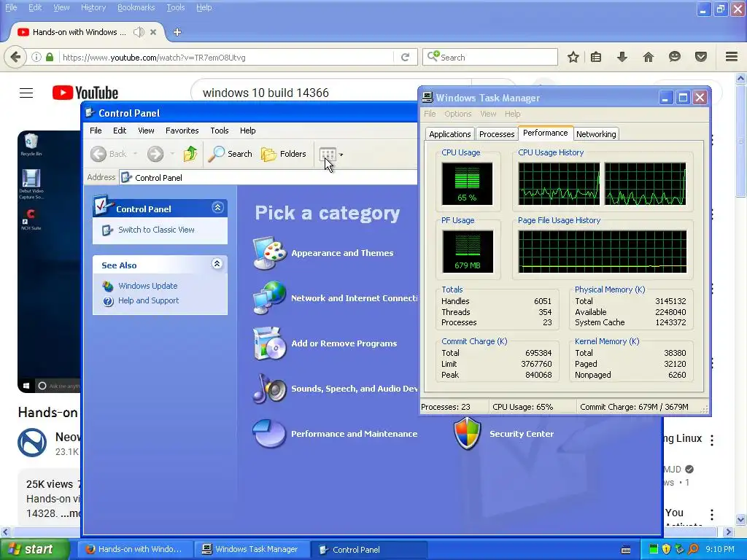Open the Tools menu in Control Panel
Viewport: 747px width, 560px height.
pos(219,131)
